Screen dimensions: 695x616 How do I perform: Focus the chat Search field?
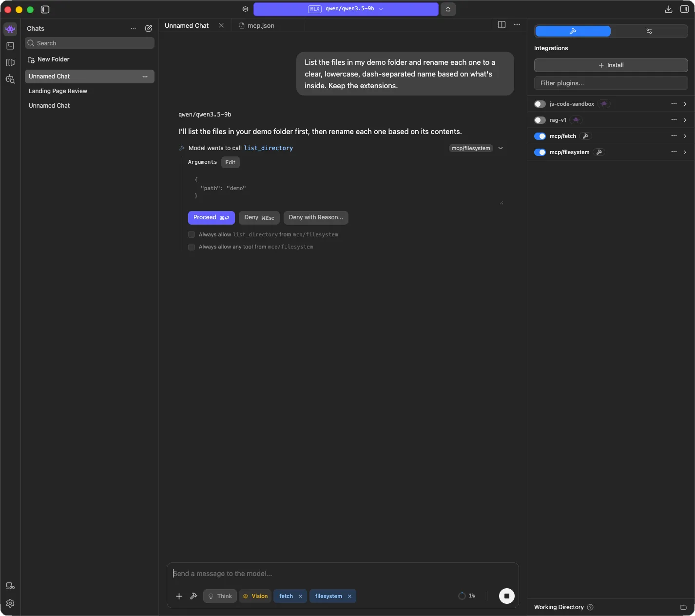90,43
